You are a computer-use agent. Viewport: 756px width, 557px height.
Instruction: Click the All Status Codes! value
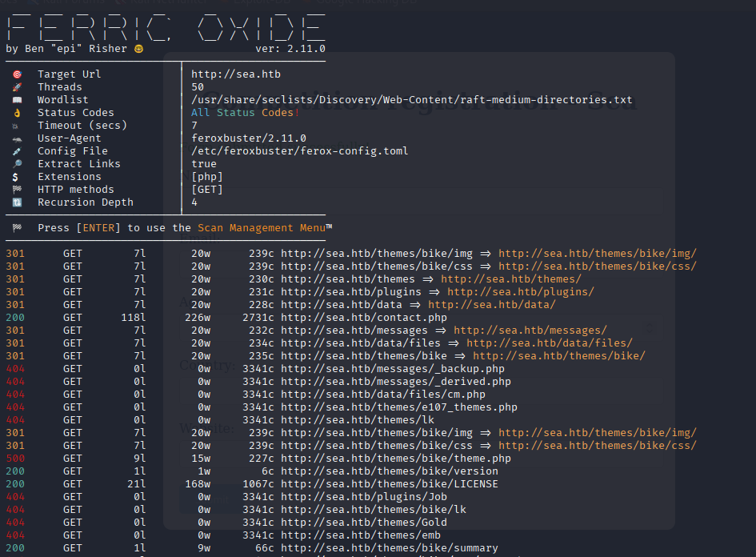tap(246, 112)
